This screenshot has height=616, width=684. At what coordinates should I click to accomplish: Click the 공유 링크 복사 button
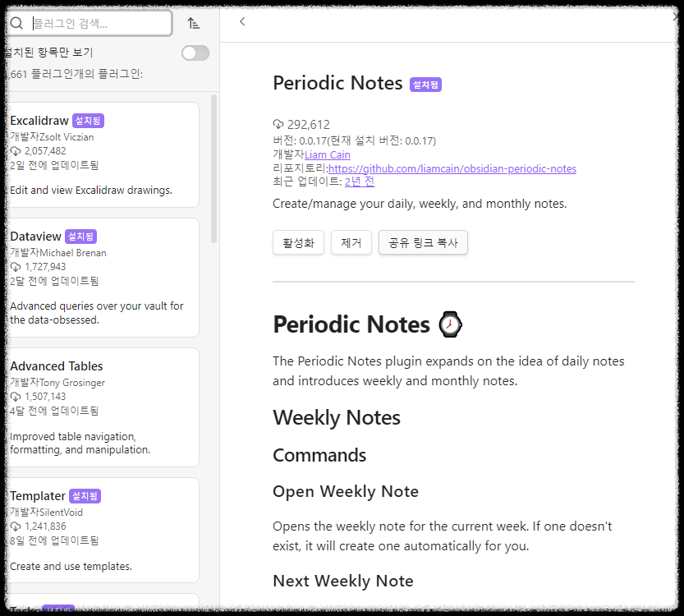(423, 242)
